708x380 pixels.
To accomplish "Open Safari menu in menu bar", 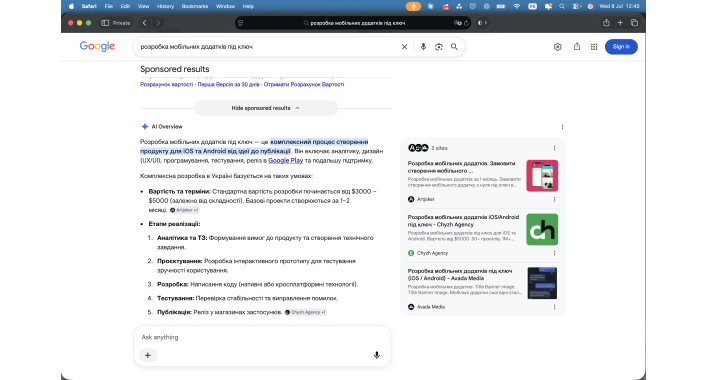I will (89, 6).
